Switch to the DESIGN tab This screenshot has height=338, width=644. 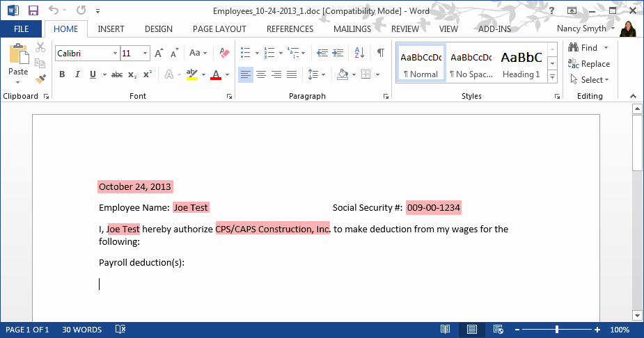click(159, 29)
